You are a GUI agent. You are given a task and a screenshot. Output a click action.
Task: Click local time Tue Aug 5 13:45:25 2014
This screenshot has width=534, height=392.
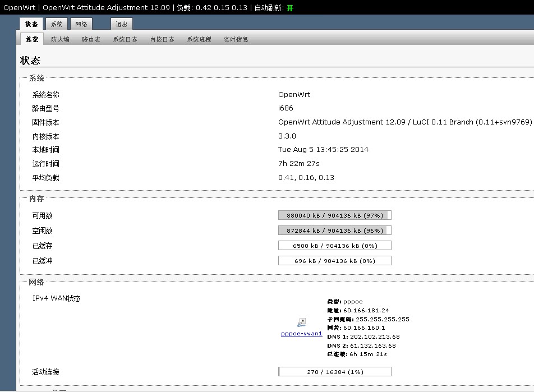(x=323, y=150)
